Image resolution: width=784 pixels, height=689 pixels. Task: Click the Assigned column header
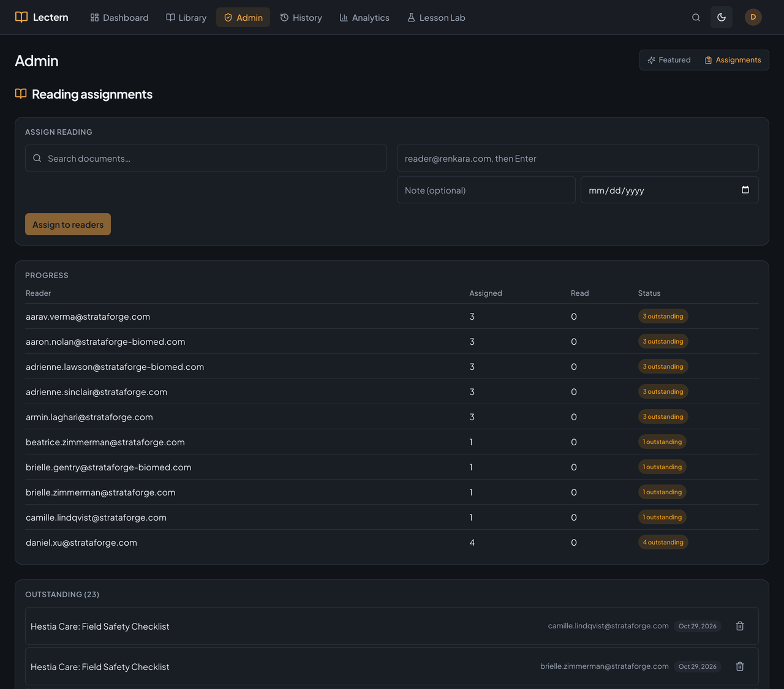(486, 293)
